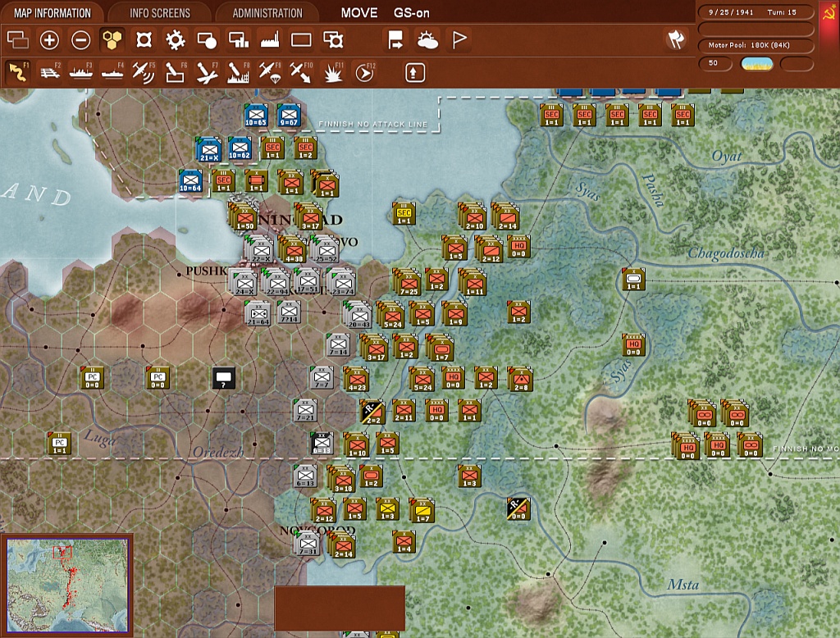The height and width of the screenshot is (638, 840).
Task: Click the F11 explosion icon
Action: click(x=333, y=72)
